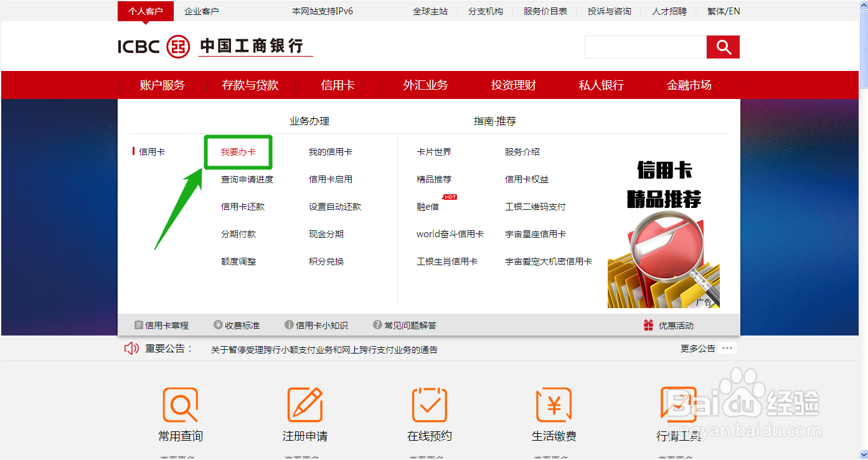This screenshot has height=460, width=868.
Task: Click the 融e借 link
Action: [428, 207]
